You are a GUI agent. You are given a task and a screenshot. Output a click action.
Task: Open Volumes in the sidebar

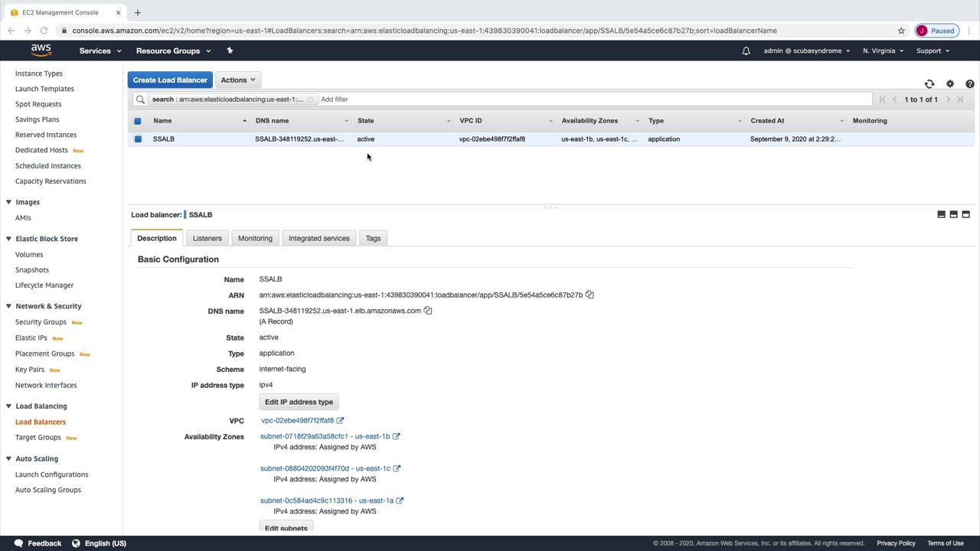click(x=29, y=255)
